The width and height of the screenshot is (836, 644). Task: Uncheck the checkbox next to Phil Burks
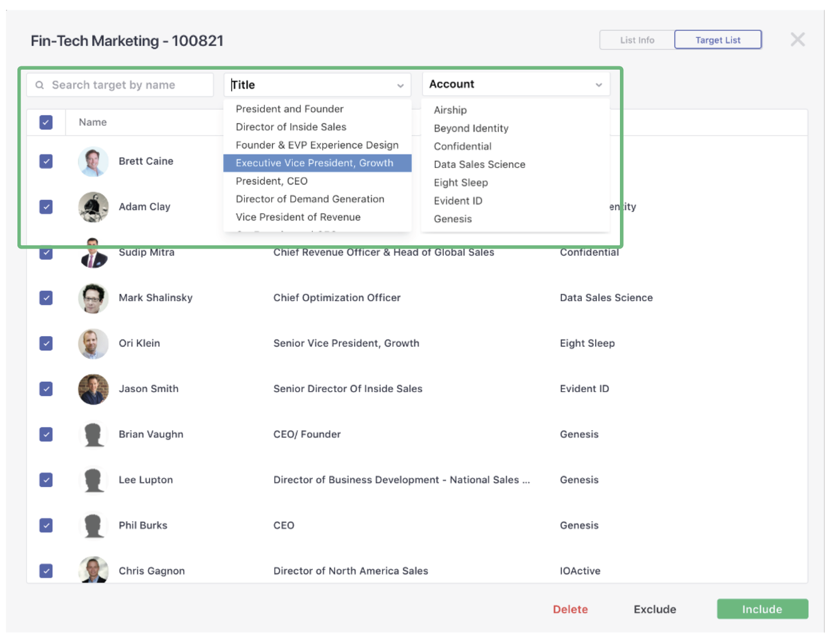[x=46, y=525]
